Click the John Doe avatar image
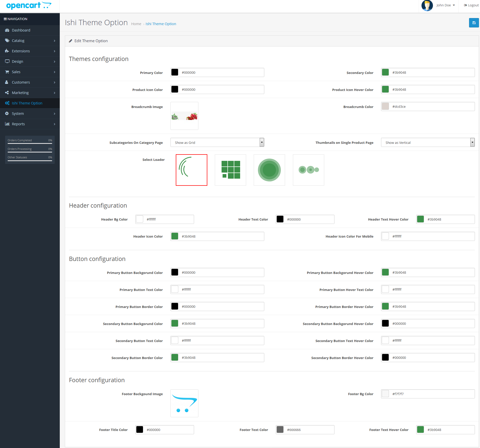Image resolution: width=480 pixels, height=448 pixels. [427, 5]
